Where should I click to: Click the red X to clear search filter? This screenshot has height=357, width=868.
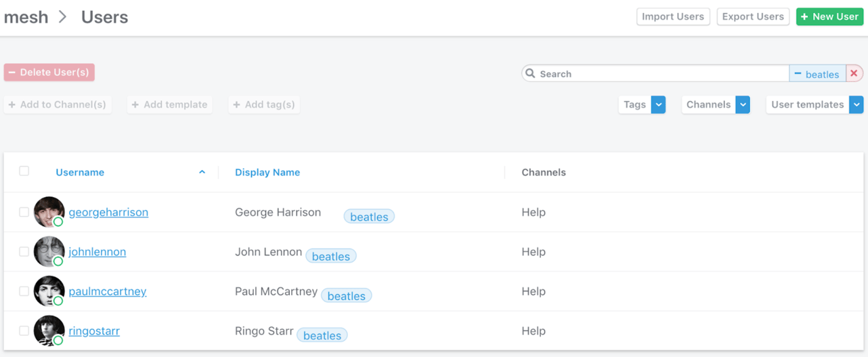click(x=854, y=74)
